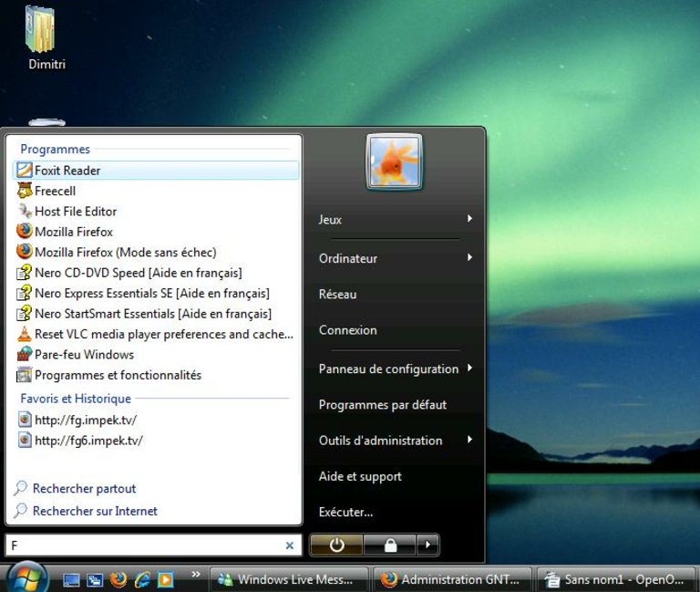Click the Windows Start orb

click(27, 577)
